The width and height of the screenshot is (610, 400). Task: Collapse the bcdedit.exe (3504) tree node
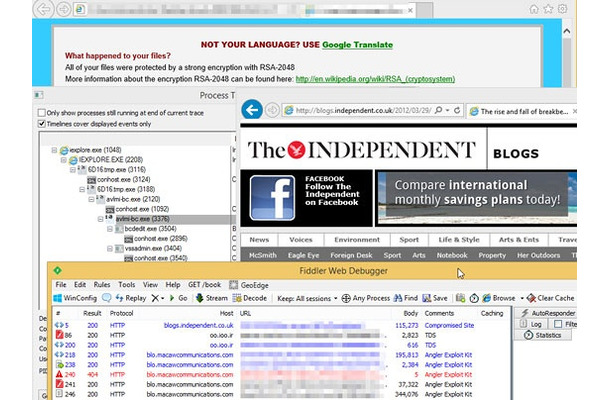coord(110,229)
